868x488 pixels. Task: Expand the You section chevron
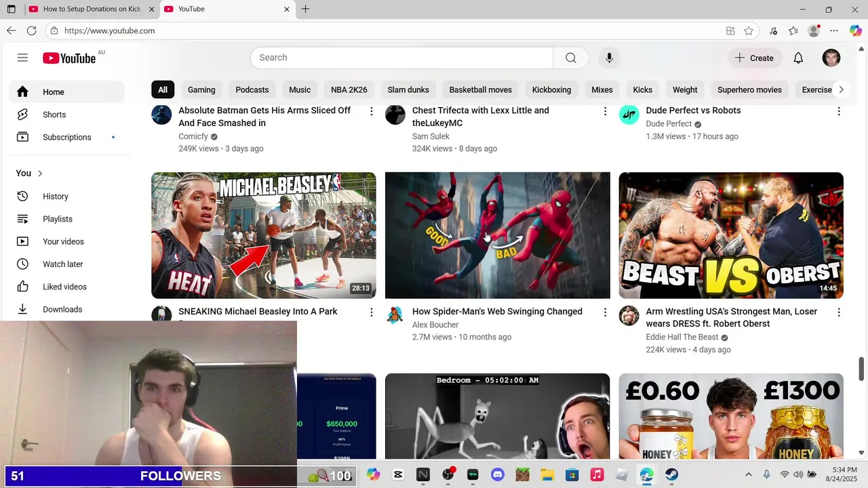(x=40, y=174)
